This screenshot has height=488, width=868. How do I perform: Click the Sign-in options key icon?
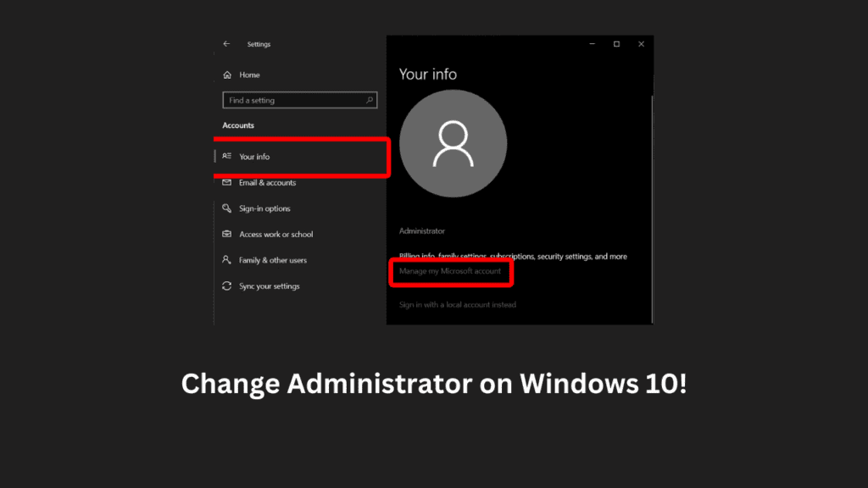pyautogui.click(x=227, y=208)
